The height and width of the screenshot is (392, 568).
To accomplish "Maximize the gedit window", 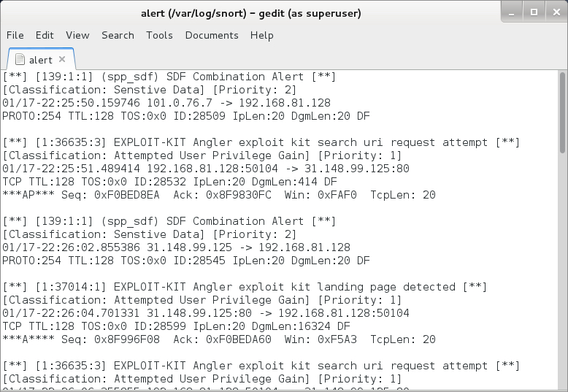I will [x=534, y=12].
